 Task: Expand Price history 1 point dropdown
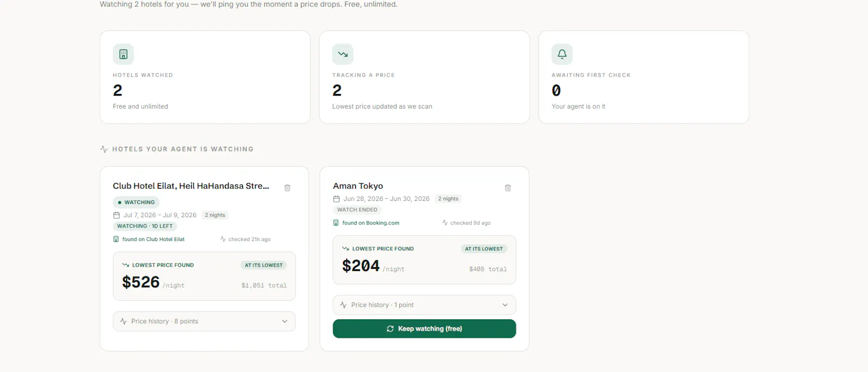424,305
